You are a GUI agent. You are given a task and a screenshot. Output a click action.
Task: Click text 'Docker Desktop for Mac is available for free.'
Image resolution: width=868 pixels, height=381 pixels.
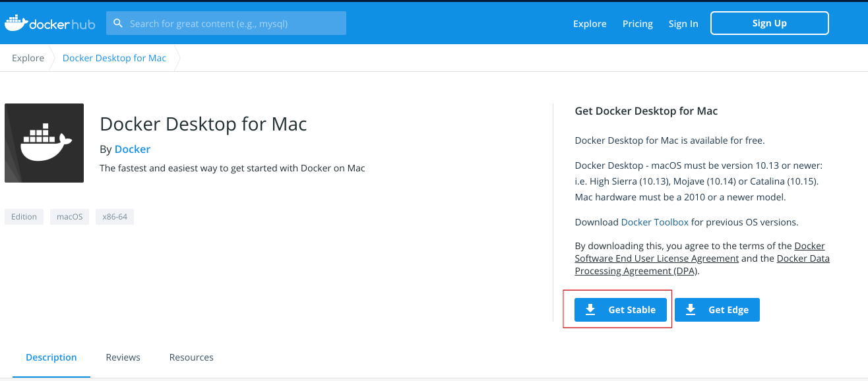tap(670, 140)
